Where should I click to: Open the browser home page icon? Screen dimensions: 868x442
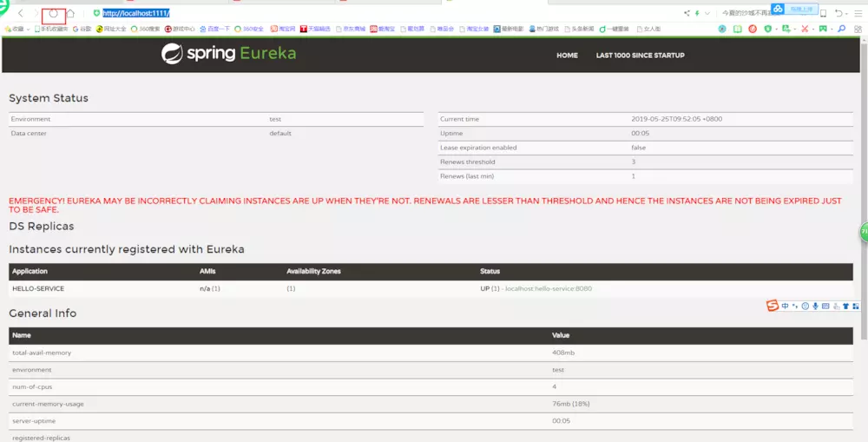(70, 13)
